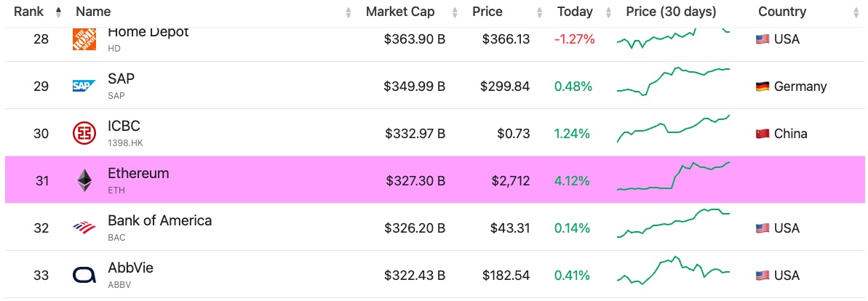Click the Germany flag next to SAP
The width and height of the screenshot is (868, 301).
763,87
